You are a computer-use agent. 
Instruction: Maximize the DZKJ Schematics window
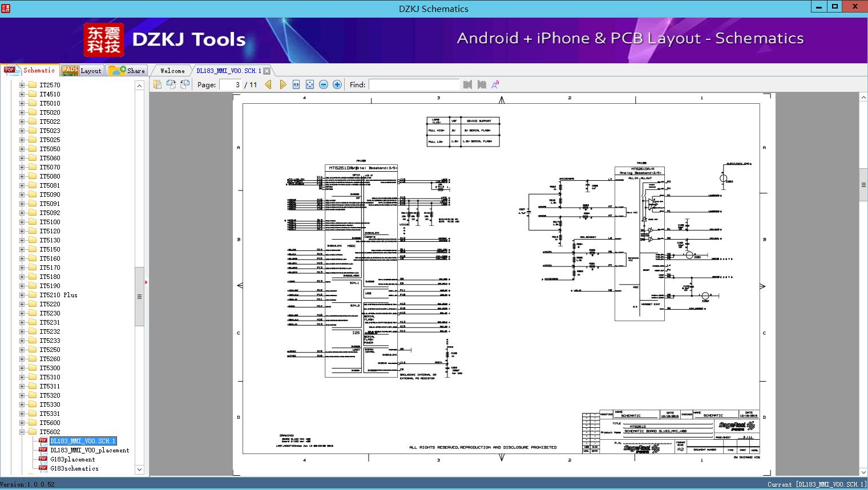coord(834,7)
